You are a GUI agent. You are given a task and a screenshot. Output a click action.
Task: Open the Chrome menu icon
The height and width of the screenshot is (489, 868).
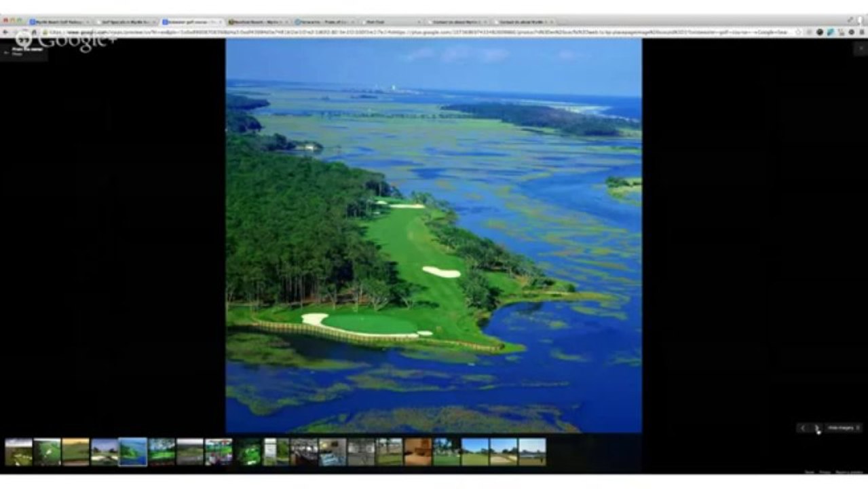[861, 32]
